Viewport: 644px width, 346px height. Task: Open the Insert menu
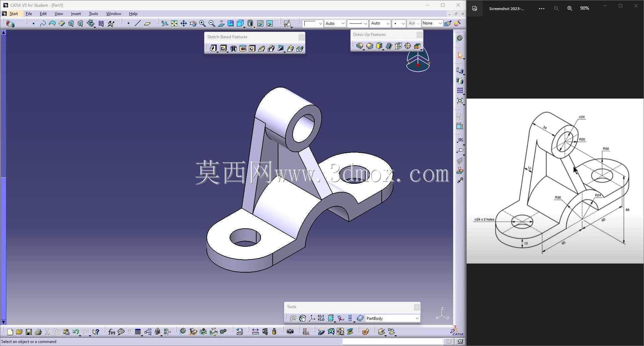coord(76,14)
